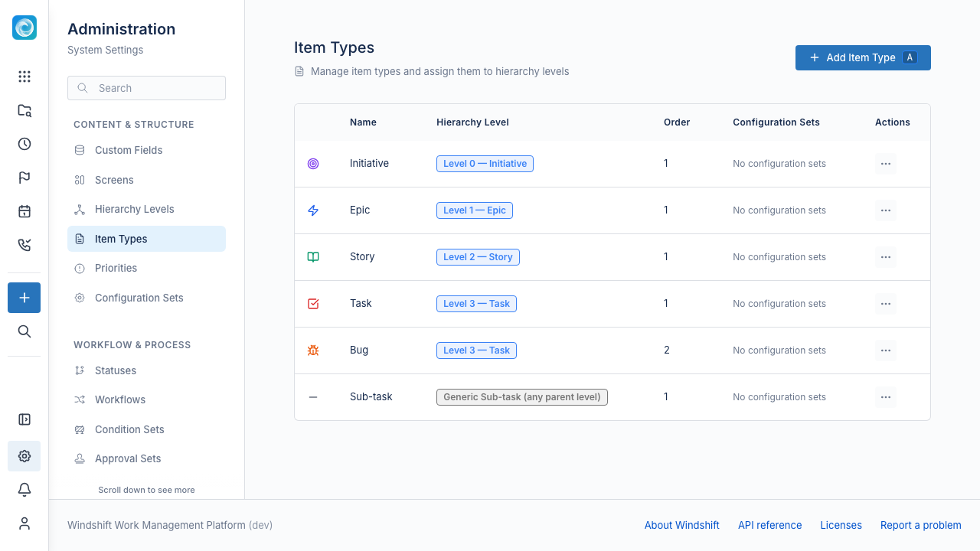
Task: Click the purple target icon for Initiative
Action: click(313, 164)
